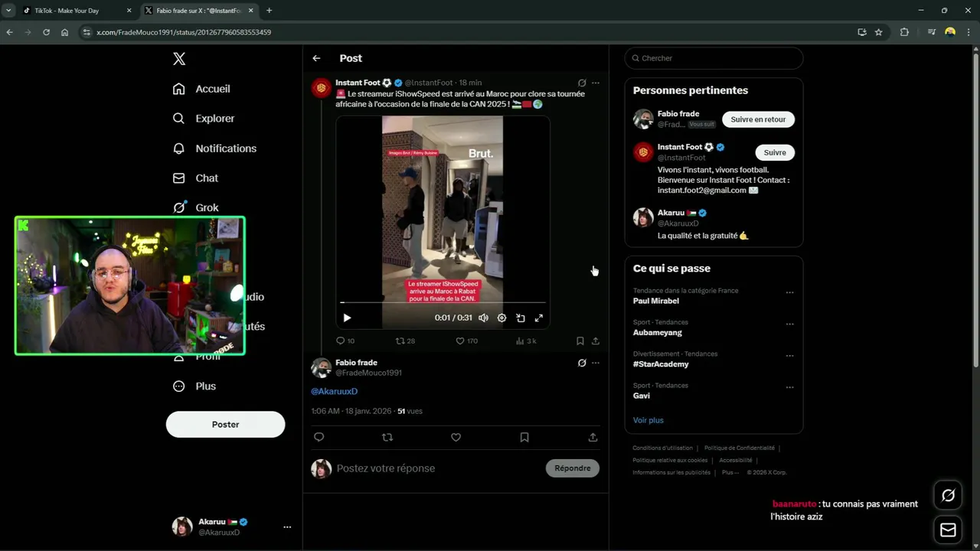
Task: Open Notifications in sidebar
Action: pos(215,148)
